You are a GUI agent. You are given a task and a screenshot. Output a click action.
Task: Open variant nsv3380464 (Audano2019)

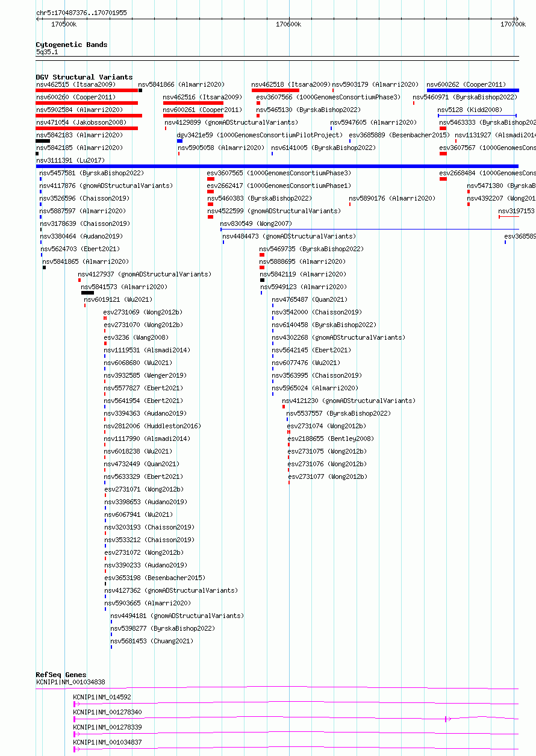click(x=81, y=236)
